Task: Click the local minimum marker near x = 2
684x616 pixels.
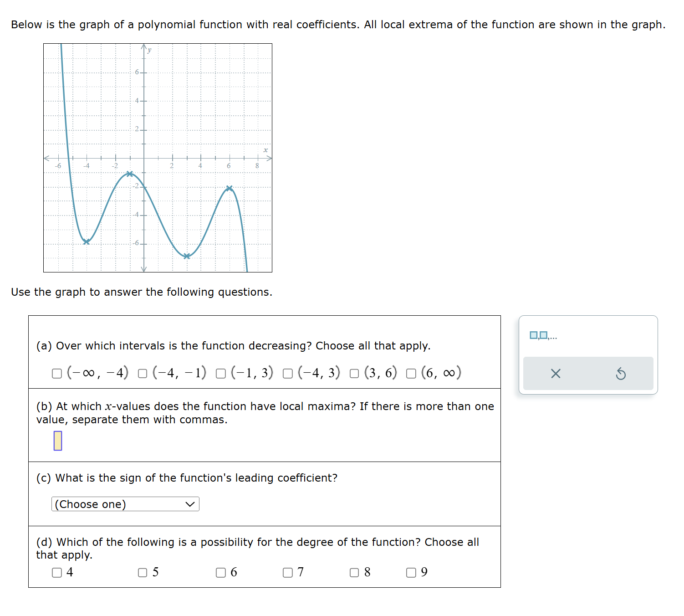Action: [186, 256]
